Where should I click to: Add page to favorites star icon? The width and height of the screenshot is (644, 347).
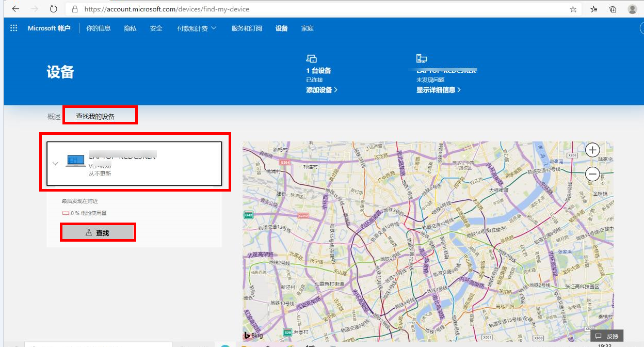pyautogui.click(x=573, y=9)
